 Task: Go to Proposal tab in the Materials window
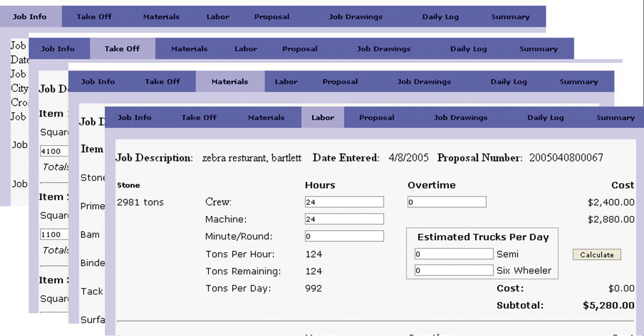point(340,81)
